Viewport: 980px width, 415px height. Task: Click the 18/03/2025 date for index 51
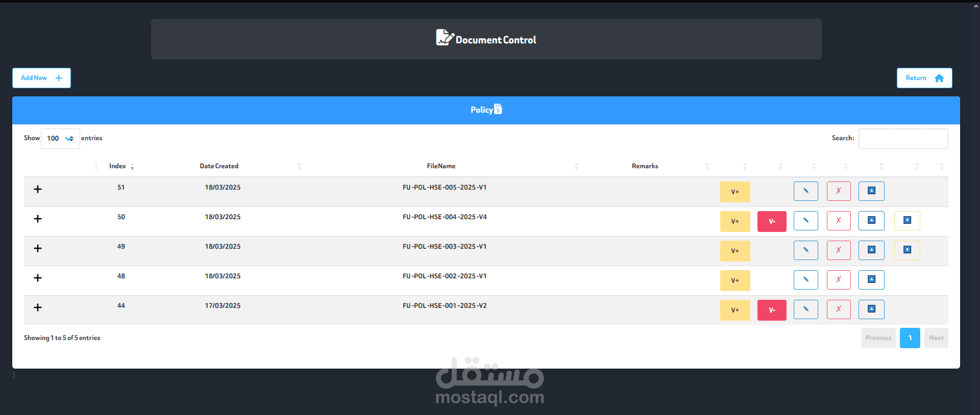(223, 188)
